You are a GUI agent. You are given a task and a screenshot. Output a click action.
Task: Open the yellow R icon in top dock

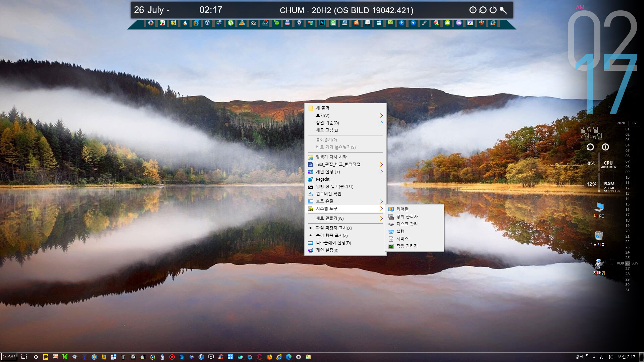pyautogui.click(x=173, y=23)
